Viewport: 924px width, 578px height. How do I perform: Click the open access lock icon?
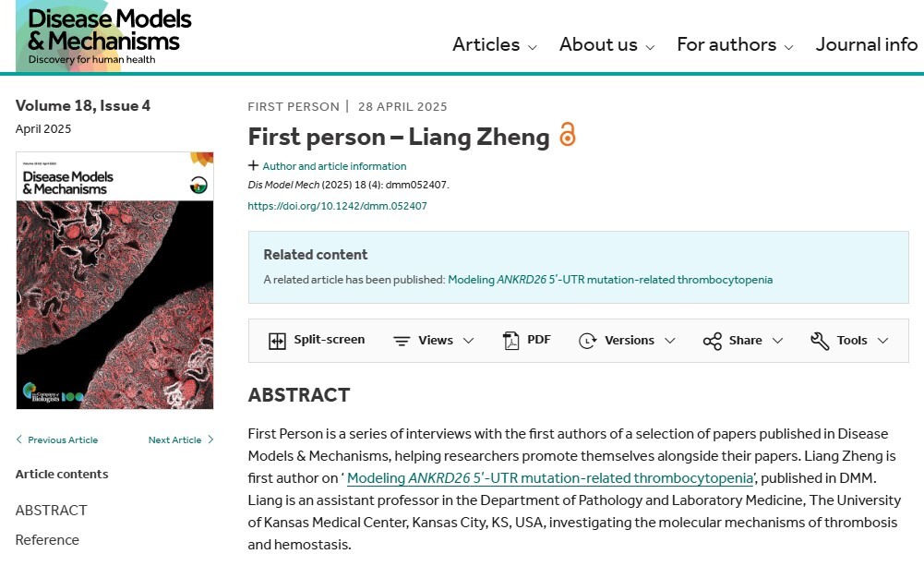568,136
